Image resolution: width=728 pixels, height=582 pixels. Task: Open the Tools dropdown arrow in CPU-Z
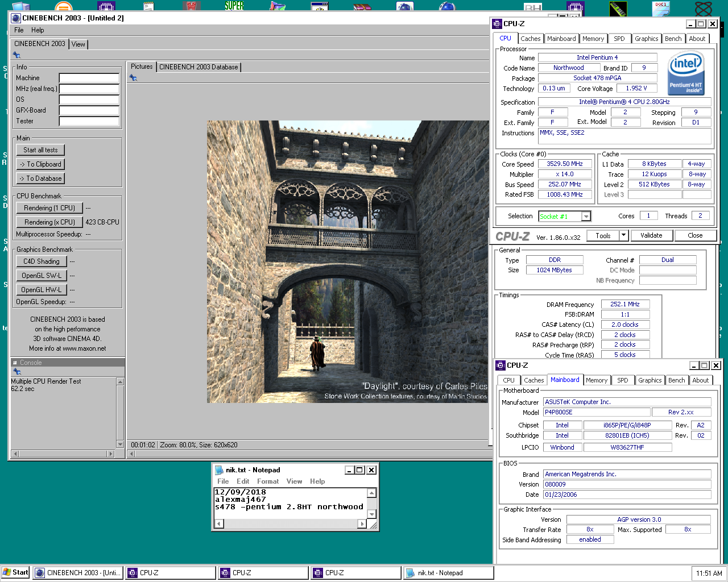pos(623,235)
